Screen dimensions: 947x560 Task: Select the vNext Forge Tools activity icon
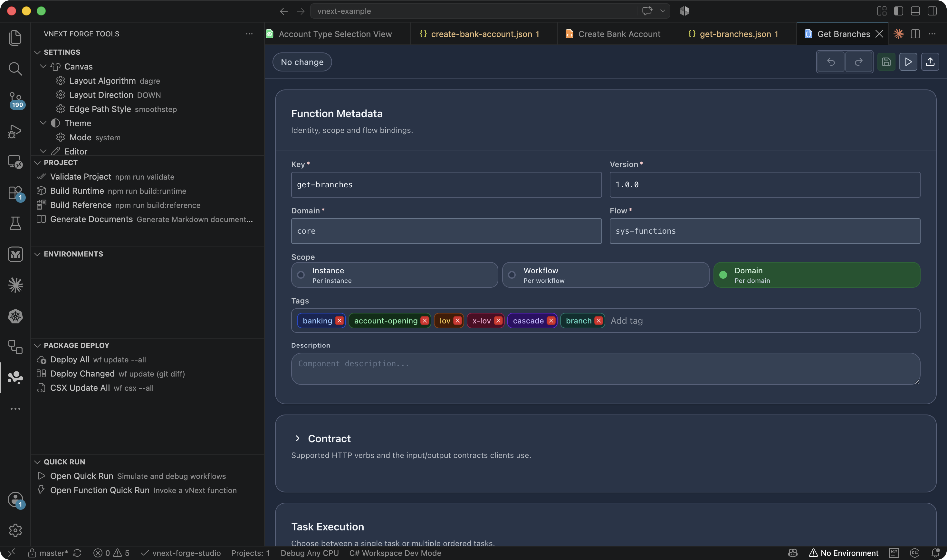[15, 378]
